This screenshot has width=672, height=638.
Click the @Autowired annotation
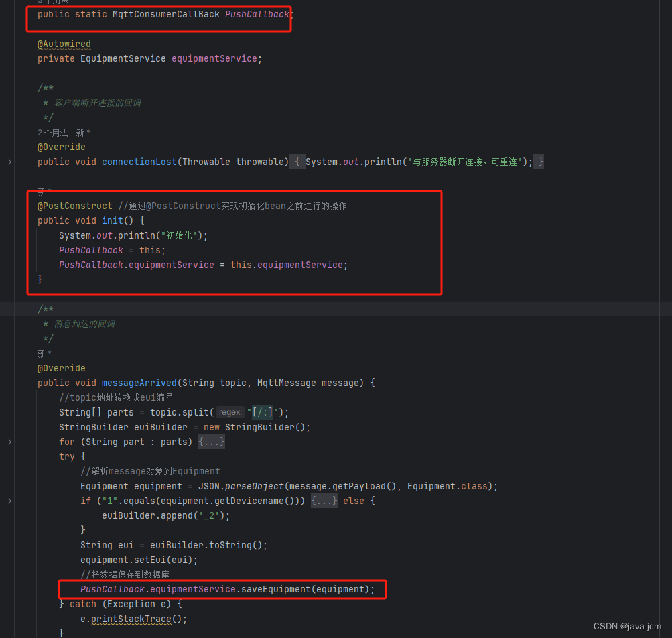[x=64, y=44]
